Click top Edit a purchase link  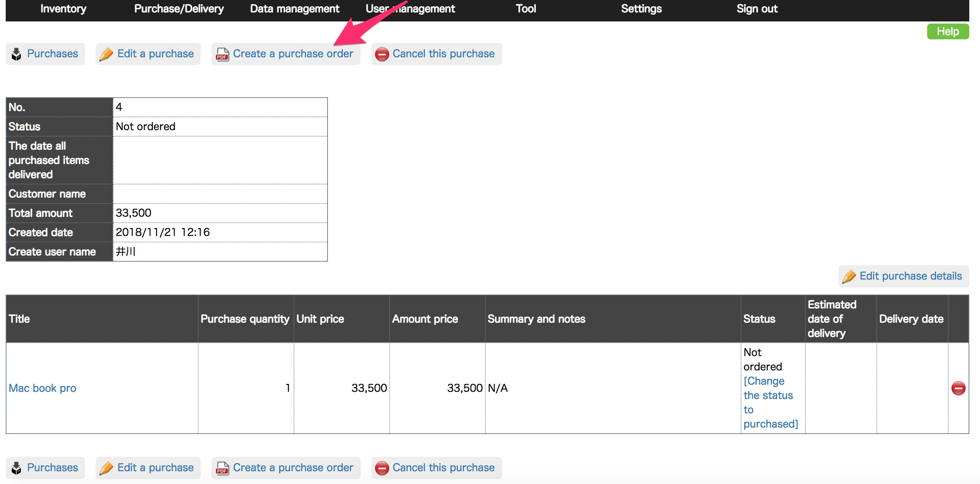point(155,54)
